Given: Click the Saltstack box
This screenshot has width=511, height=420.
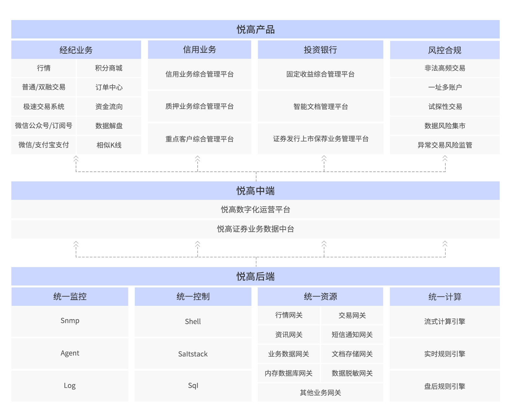Looking at the screenshot, I should pyautogui.click(x=193, y=353).
